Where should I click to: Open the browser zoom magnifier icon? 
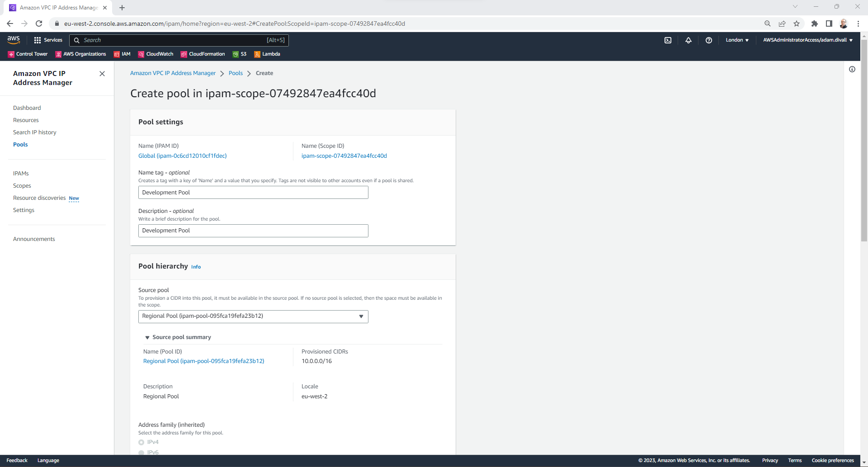(x=768, y=24)
